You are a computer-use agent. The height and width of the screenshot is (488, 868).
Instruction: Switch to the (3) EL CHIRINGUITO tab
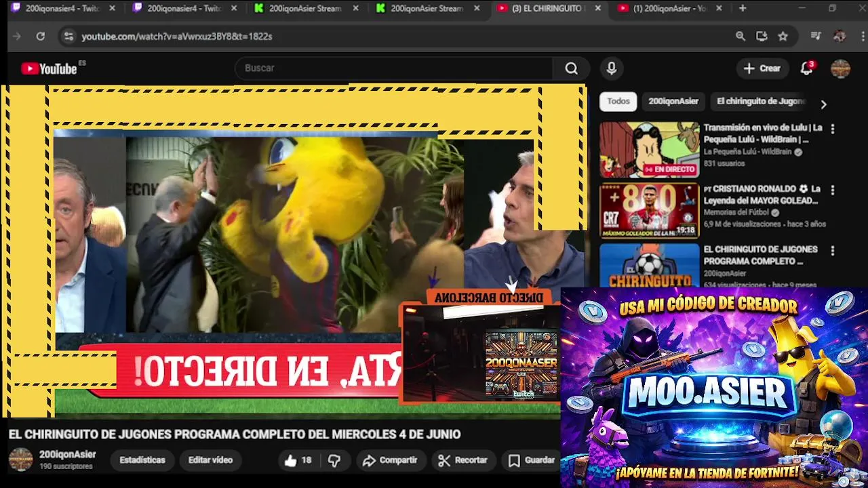(547, 9)
